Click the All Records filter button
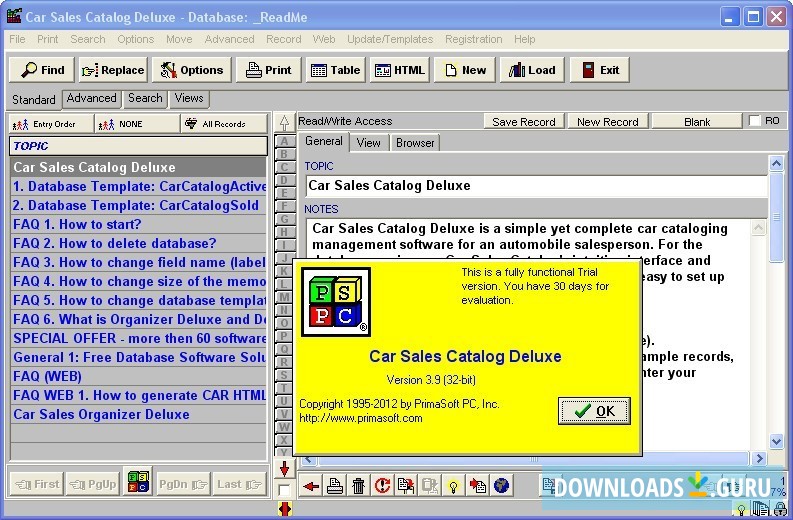Image resolution: width=793 pixels, height=520 pixels. (224, 124)
